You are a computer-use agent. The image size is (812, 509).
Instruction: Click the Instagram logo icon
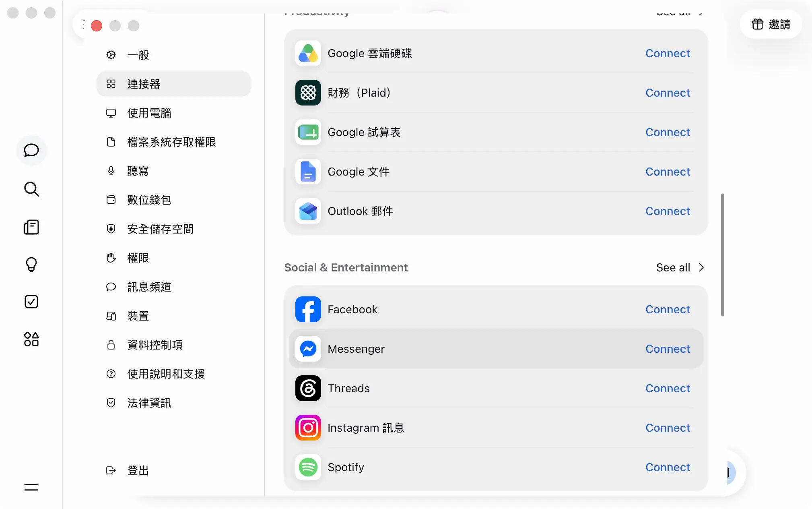coord(308,428)
